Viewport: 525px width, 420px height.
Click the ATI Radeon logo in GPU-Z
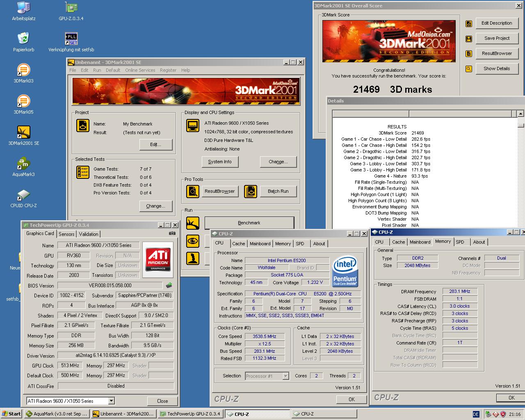(158, 260)
